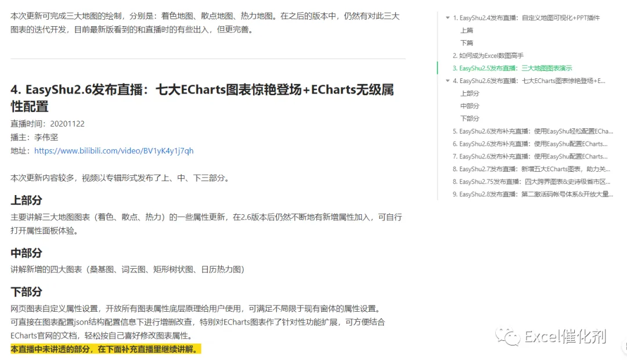Select 下篇 in the outline
The image size is (627, 364).
coord(467,43)
